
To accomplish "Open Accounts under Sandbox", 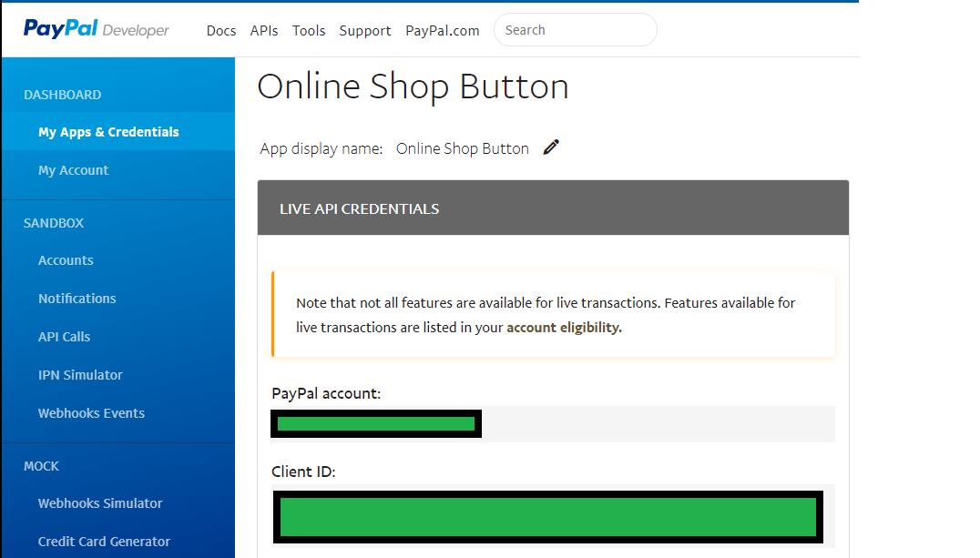I will (x=66, y=260).
